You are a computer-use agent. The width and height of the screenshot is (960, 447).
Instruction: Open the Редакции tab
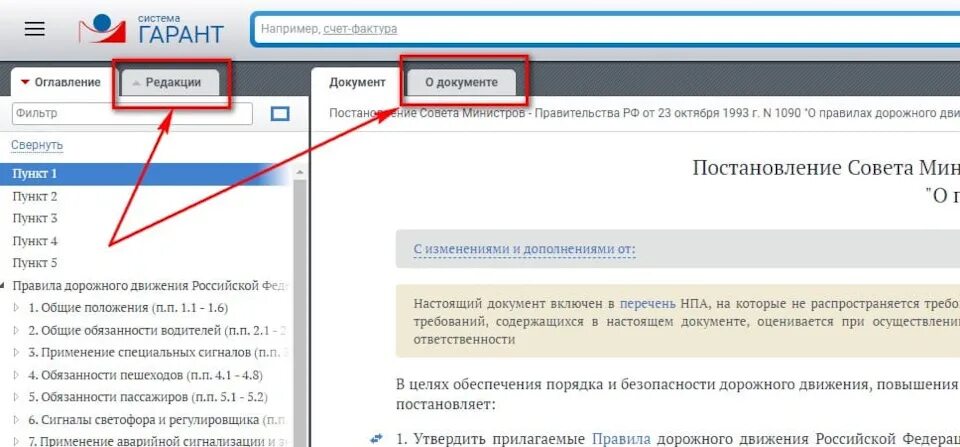coord(170,82)
